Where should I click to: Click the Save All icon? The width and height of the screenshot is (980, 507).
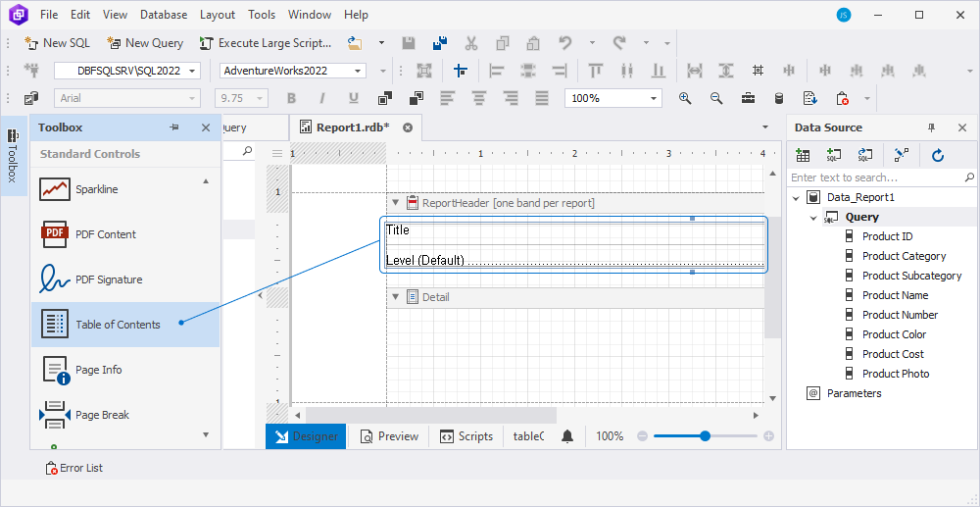point(440,43)
